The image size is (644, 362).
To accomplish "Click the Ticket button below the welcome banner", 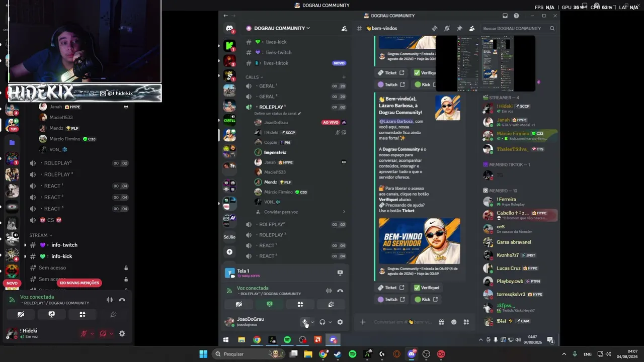I will coord(391,288).
